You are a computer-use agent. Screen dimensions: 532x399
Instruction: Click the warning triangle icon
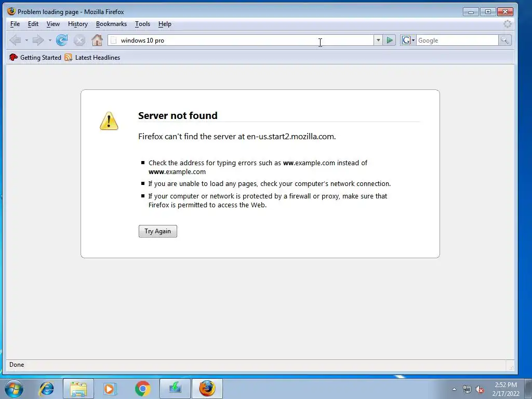click(109, 121)
